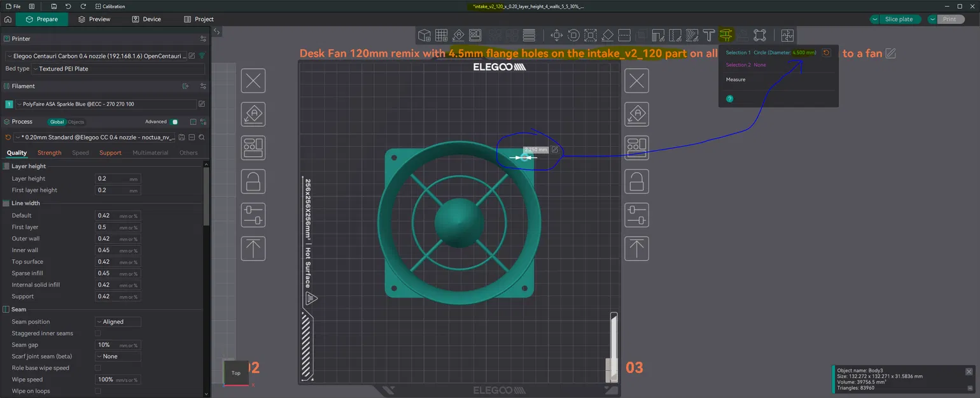The height and width of the screenshot is (398, 980).
Task: Open the process preset dropdown
Action: [x=95, y=137]
